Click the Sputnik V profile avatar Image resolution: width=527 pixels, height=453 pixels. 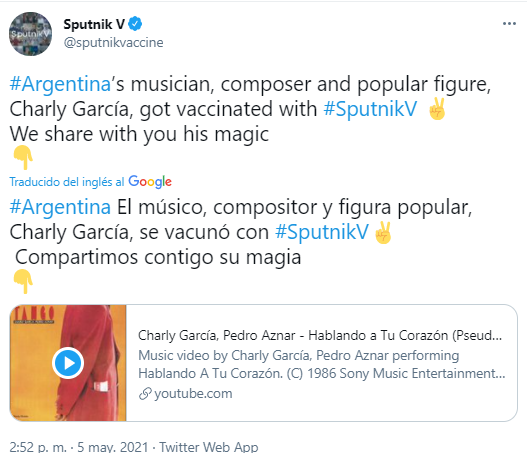point(31,34)
